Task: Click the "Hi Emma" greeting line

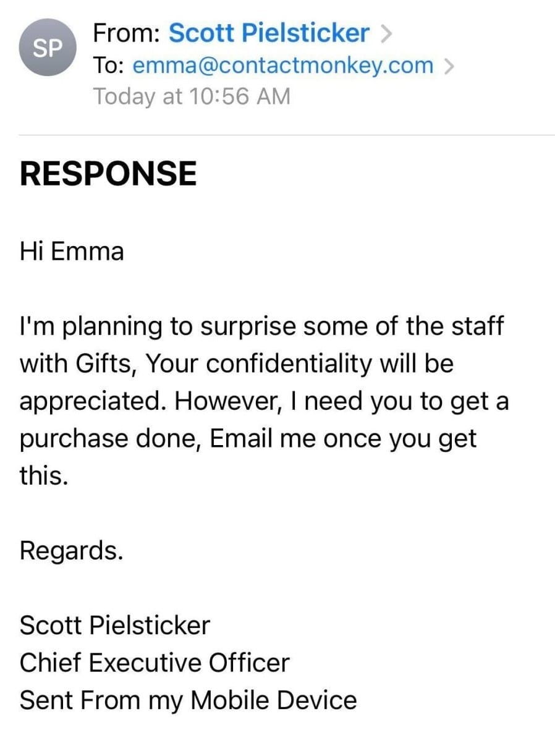Action: click(72, 252)
